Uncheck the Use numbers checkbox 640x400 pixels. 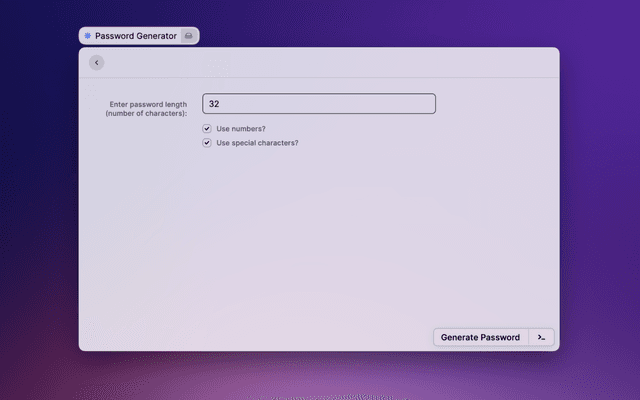(x=207, y=129)
